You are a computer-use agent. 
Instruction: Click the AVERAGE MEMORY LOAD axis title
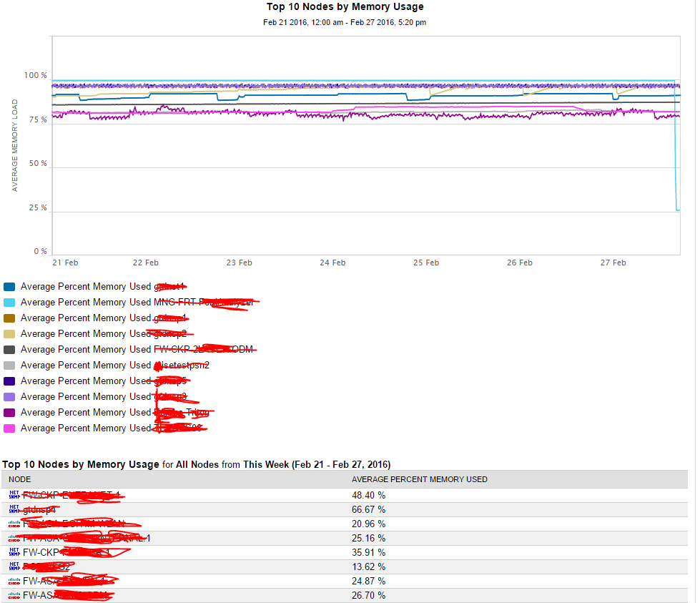(x=15, y=145)
